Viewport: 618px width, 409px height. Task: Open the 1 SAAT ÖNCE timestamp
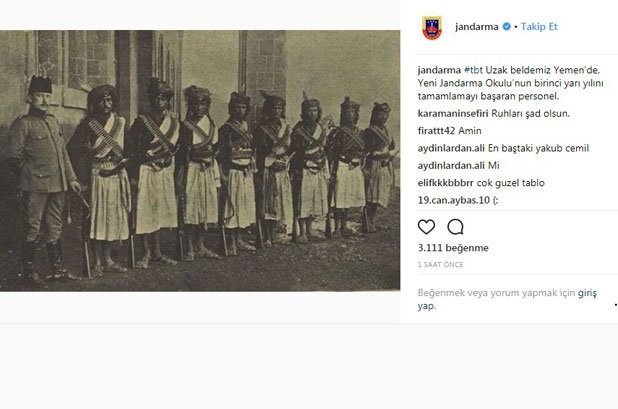coord(440,265)
